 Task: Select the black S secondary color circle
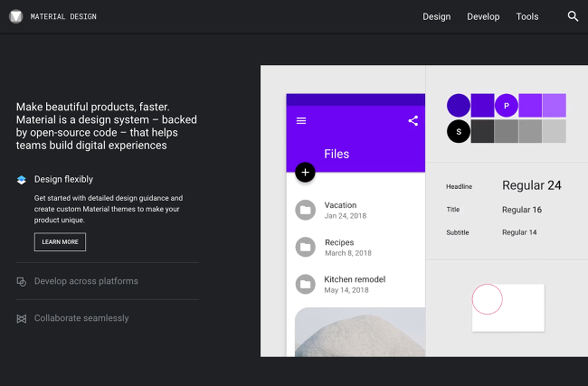(459, 132)
